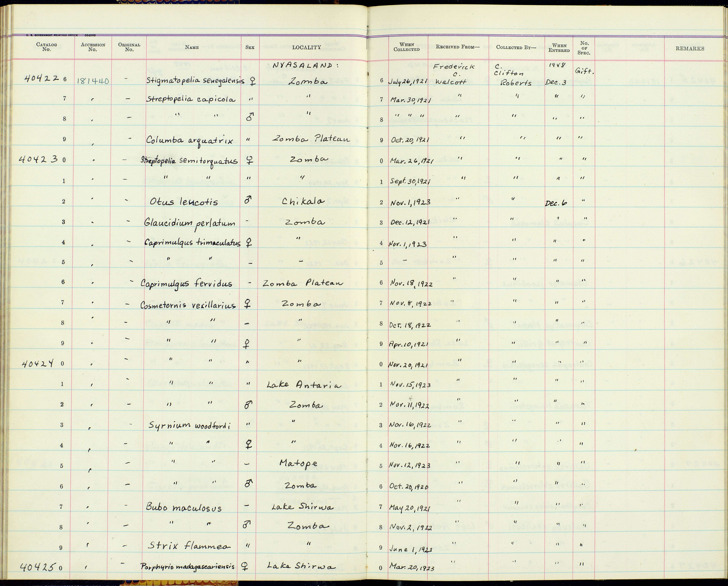Viewport: 728px width, 586px height.
Task: Click the 'Accession No.' column header
Action: 93,47
